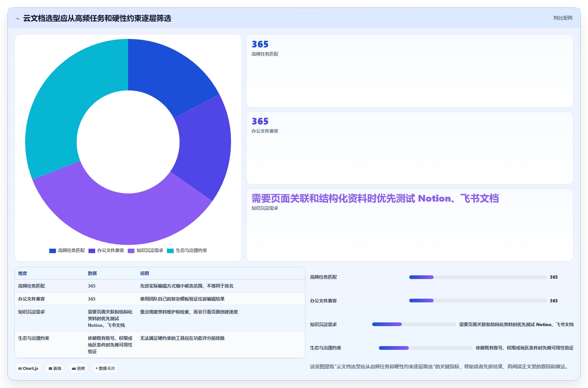Click the 表格 tag
Image resolution: width=588 pixels, height=388 pixels.
click(x=55, y=368)
